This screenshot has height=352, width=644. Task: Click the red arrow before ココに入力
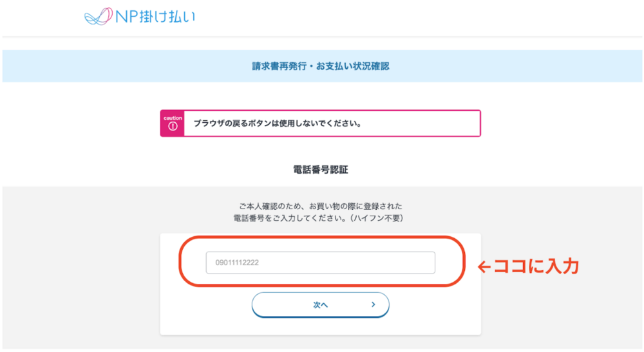click(484, 268)
